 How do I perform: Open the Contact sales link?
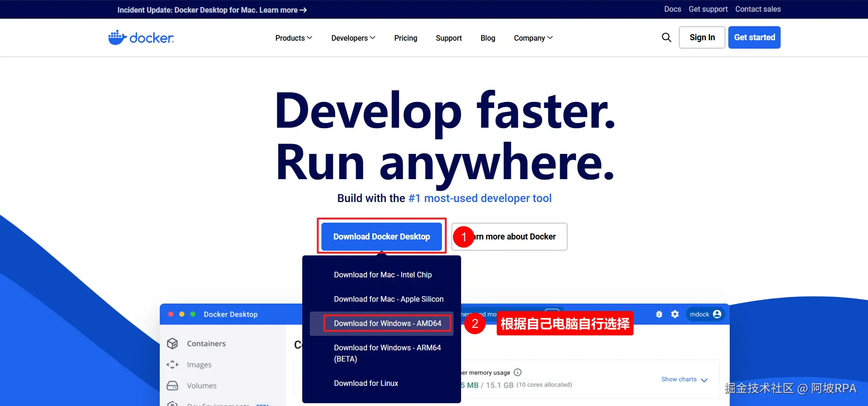click(758, 9)
